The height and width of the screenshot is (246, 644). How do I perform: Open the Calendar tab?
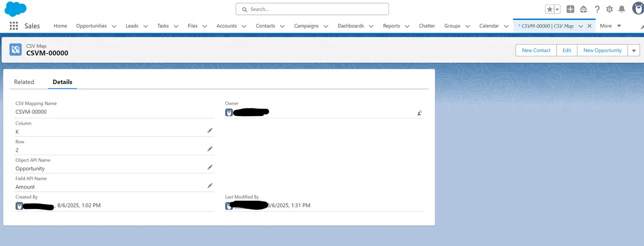(x=489, y=26)
